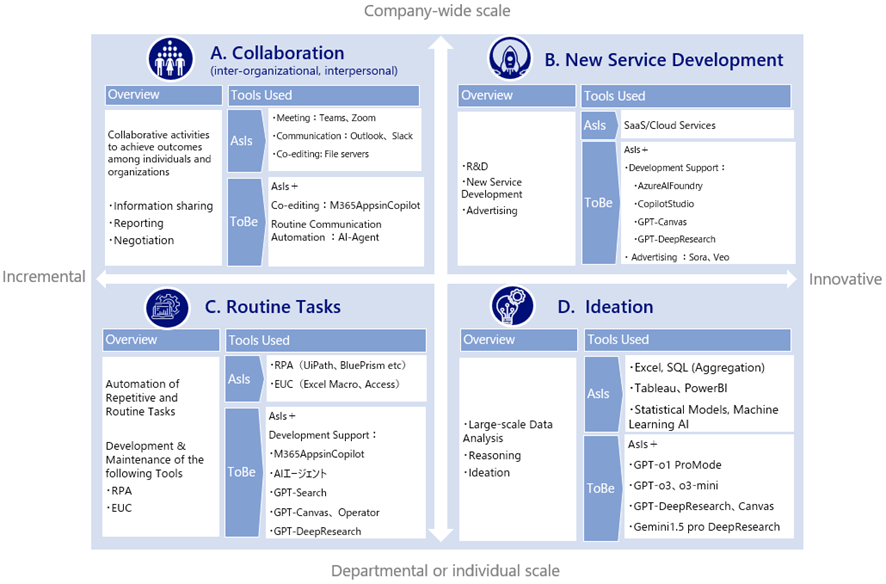Viewport: 886px width, 584px height.
Task: Click the 'Company-wide scale' axis label
Action: point(437,11)
